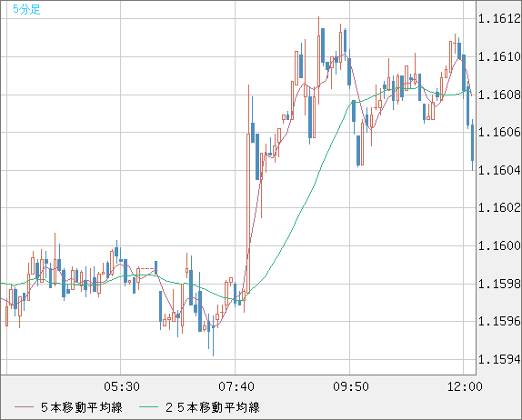Click the 12:00 time axis label
This screenshot has width=522, height=420.
point(465,386)
